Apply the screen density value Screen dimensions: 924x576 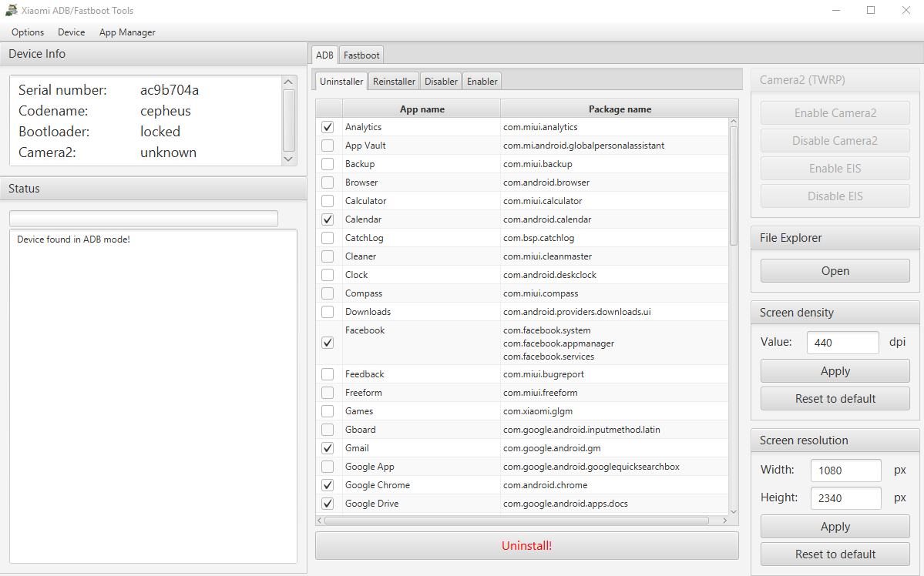835,371
